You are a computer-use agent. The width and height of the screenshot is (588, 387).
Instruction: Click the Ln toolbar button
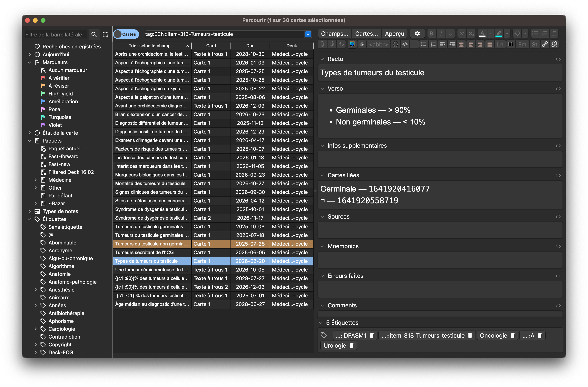click(x=500, y=45)
